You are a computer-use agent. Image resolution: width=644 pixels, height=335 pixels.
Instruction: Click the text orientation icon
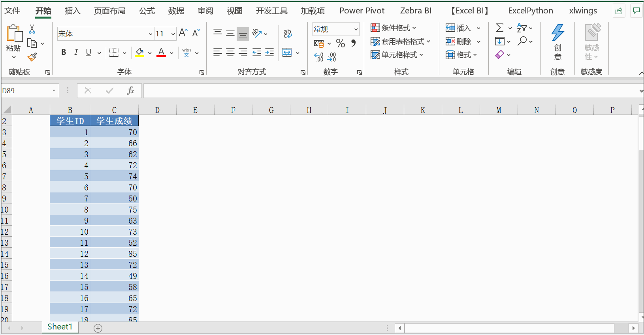coord(257,33)
